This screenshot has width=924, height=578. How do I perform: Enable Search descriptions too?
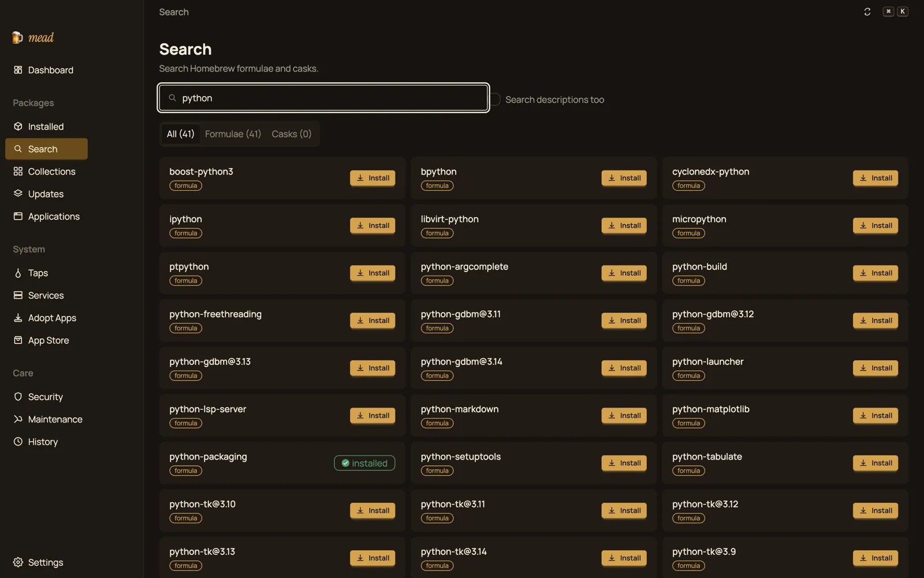pos(495,99)
